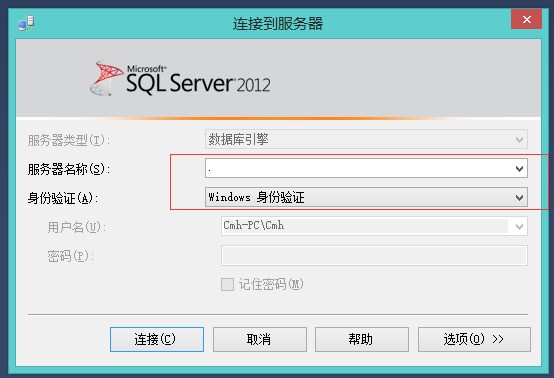
Task: Click the 服务器类型(T) label
Action: [69, 140]
